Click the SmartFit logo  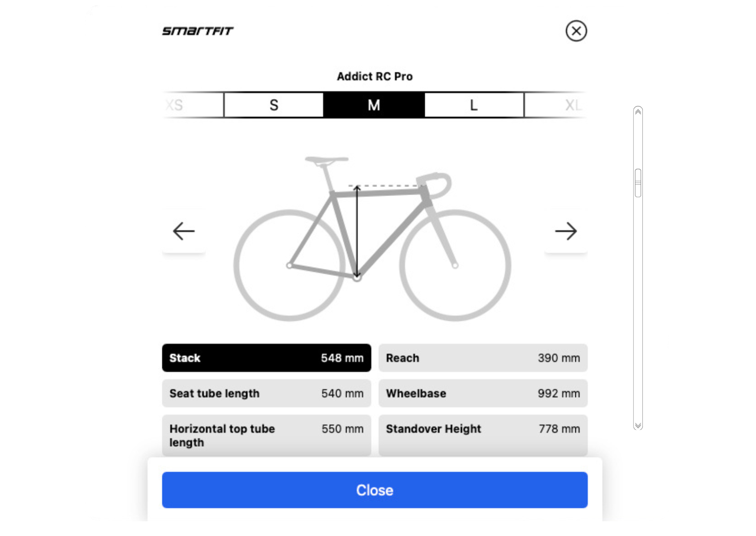[198, 31]
